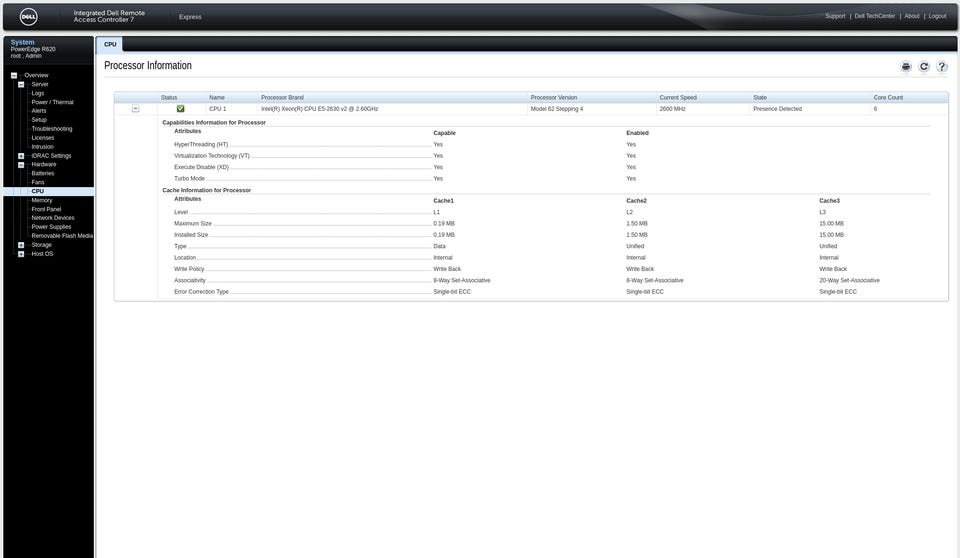Open the Support link
This screenshot has height=558, width=960.
[835, 17]
